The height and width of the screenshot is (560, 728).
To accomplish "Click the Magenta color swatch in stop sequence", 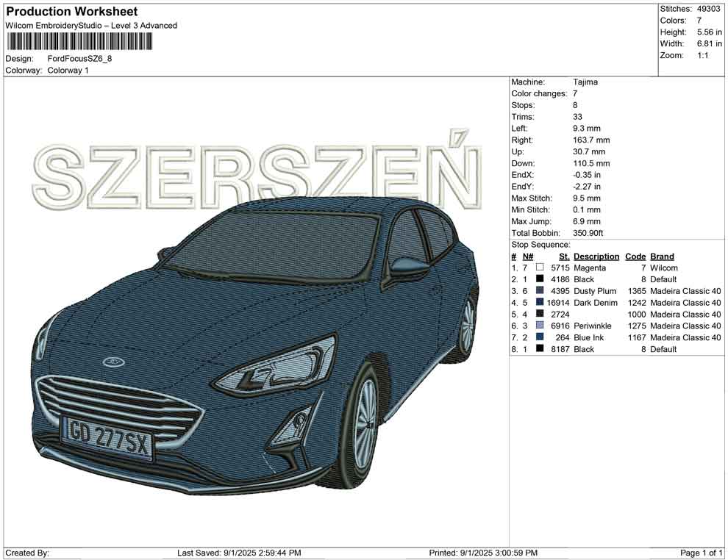I will (x=540, y=268).
